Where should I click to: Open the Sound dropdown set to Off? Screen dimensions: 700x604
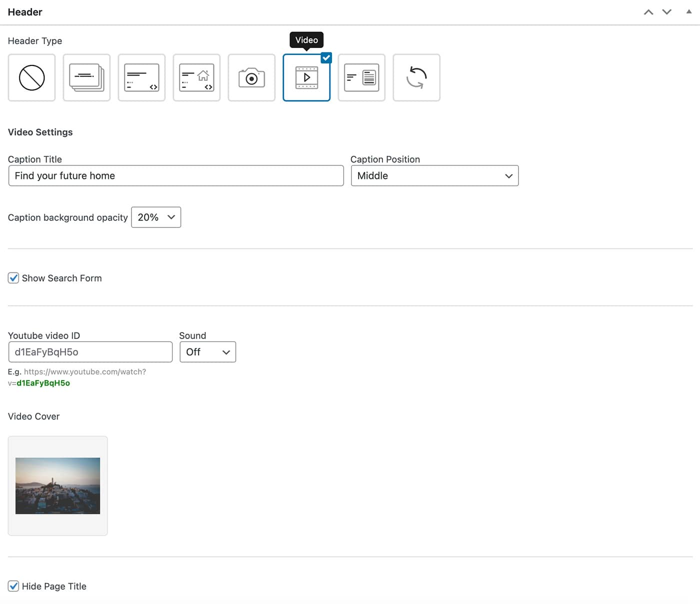point(207,352)
